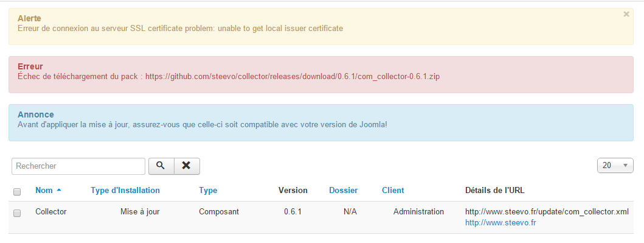This screenshot has width=644, height=243.
Task: Click the 0.6.1 version cell
Action: (293, 212)
